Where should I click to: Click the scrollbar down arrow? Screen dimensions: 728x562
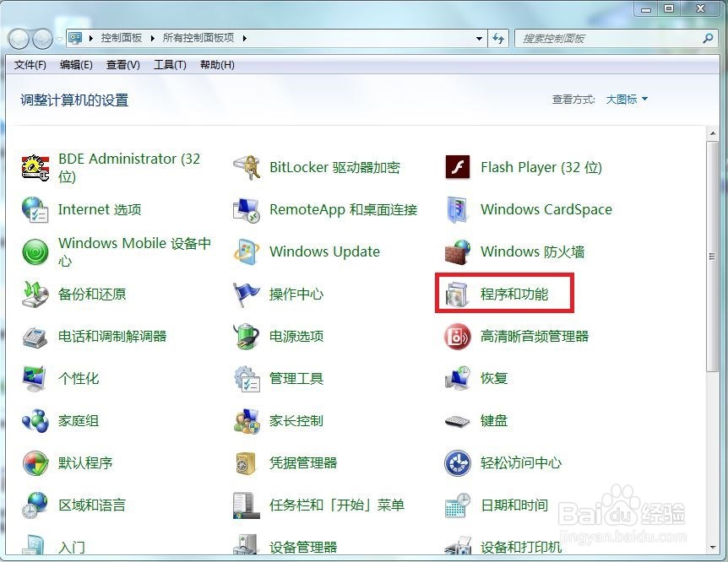(x=713, y=548)
